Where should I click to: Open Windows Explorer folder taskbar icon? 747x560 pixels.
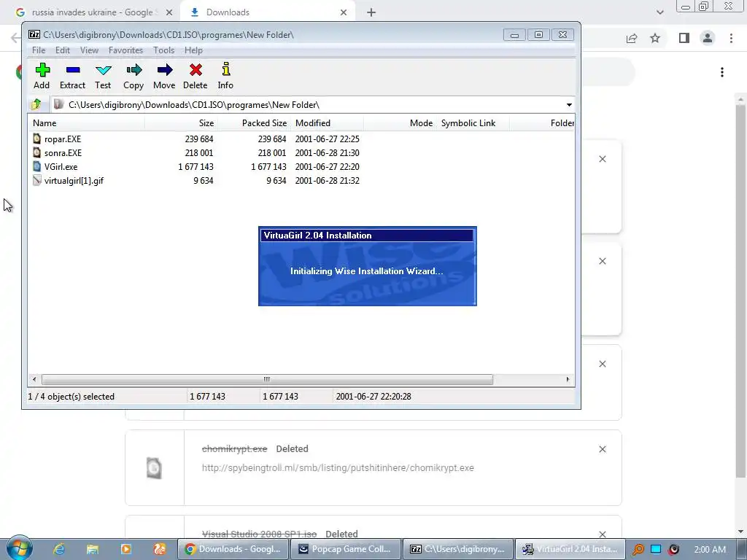[x=93, y=549]
